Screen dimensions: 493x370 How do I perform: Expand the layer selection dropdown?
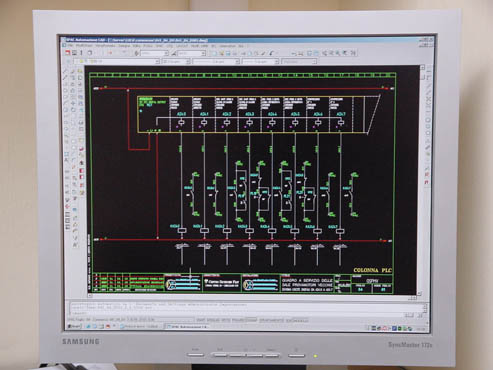coord(157,61)
